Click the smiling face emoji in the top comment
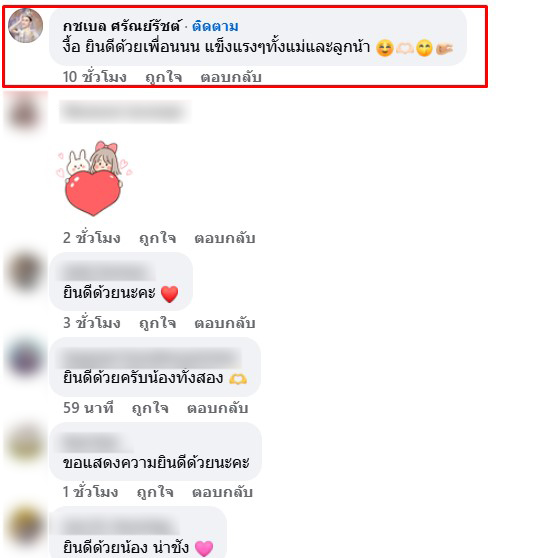This screenshot has width=552, height=558. [385, 48]
